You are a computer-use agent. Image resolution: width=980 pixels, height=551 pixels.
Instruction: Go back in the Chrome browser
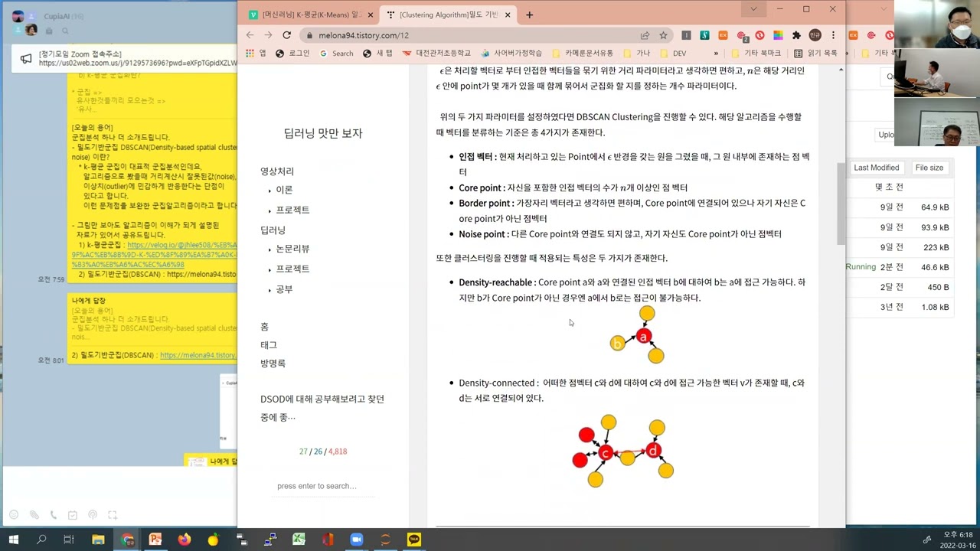point(250,35)
